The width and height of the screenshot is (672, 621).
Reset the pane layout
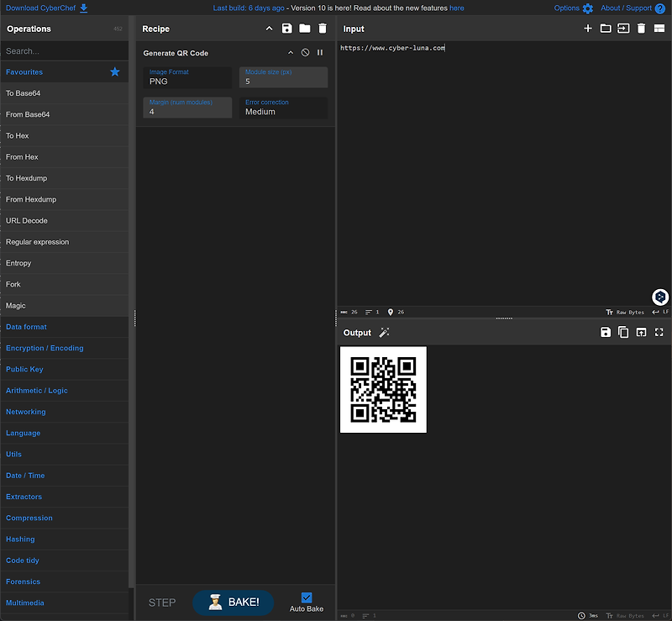coord(659,29)
